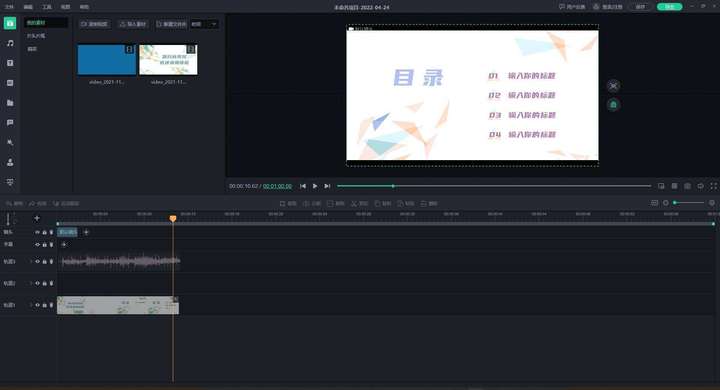Select the third media category in the list
Image resolution: width=720 pixels, height=390 pixels.
coord(32,49)
